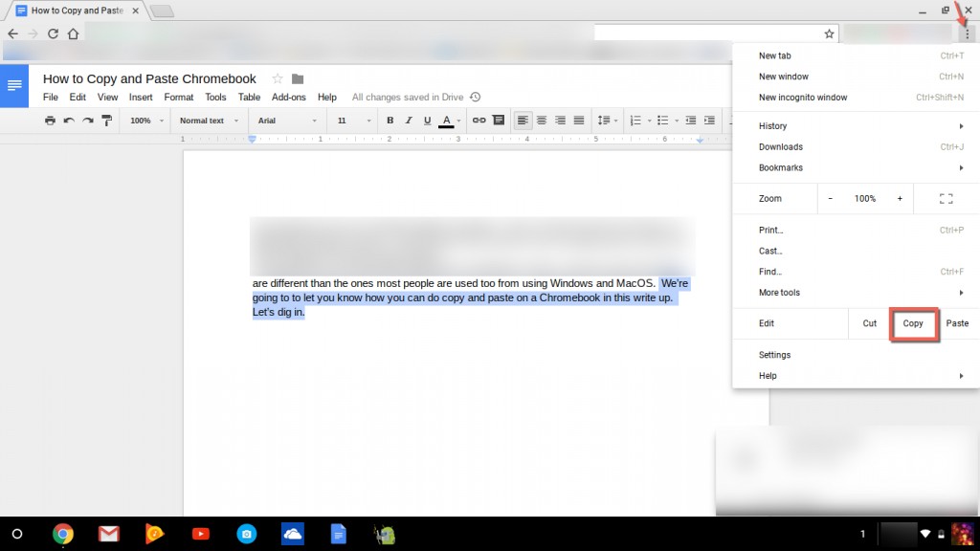Expand the More tools submenu
The height and width of the screenshot is (551, 980).
[x=856, y=293]
